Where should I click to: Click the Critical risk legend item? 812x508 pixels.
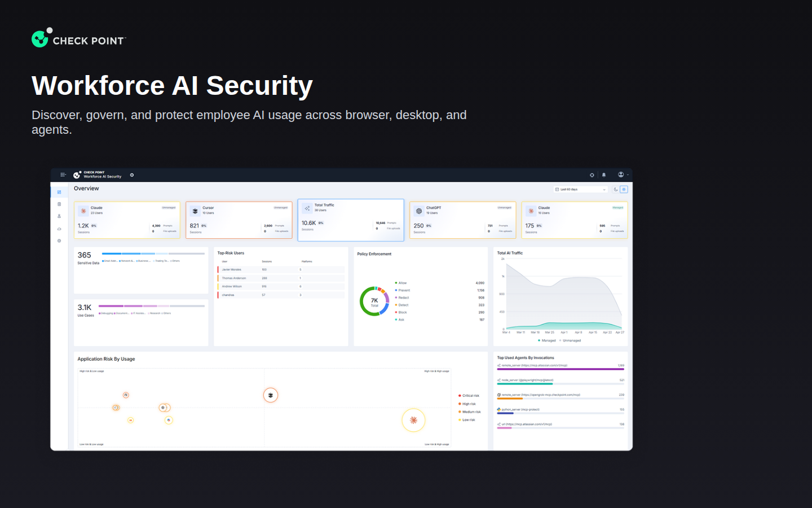[x=469, y=396]
